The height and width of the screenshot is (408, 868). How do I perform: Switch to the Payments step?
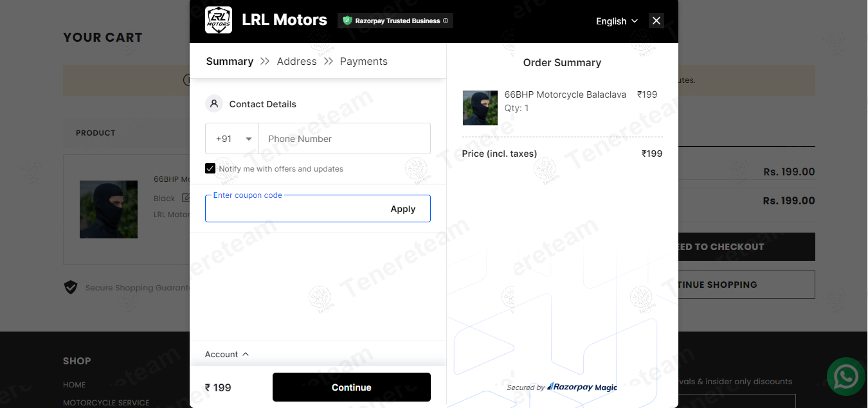point(363,61)
